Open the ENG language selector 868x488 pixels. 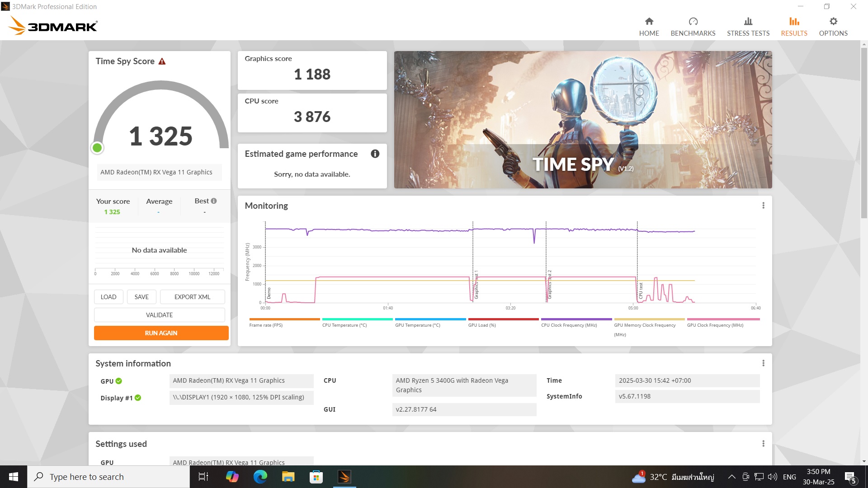click(x=789, y=477)
